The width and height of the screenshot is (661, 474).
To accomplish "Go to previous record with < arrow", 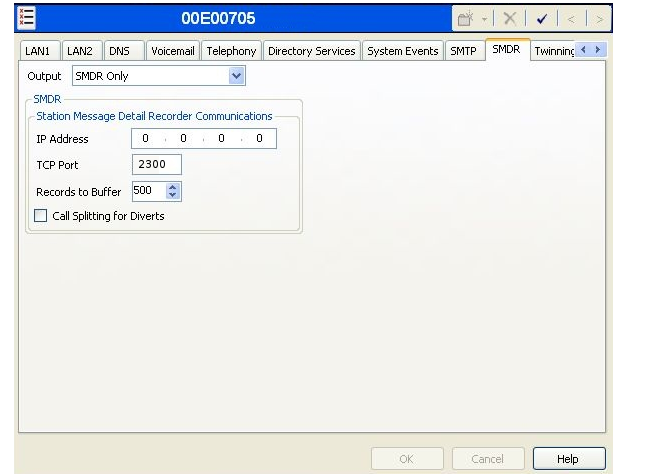I will click(571, 19).
